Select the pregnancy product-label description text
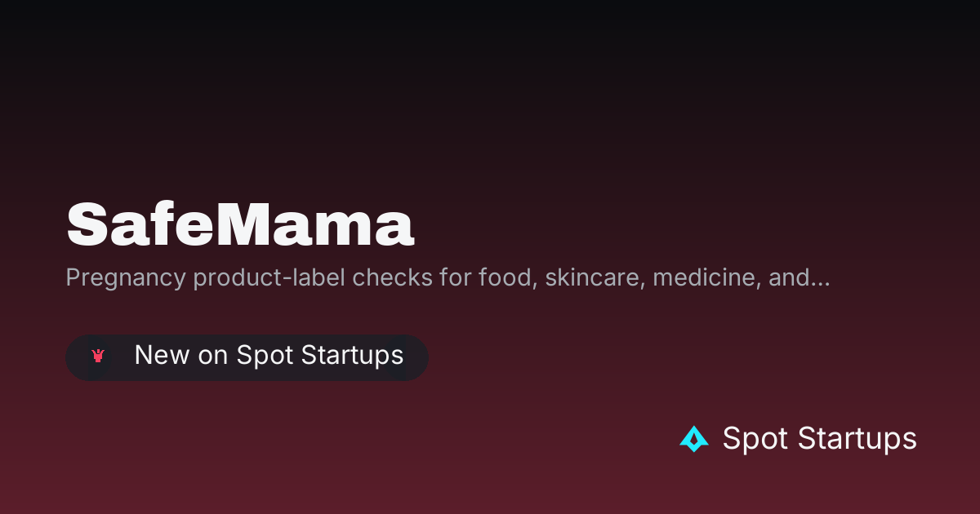 (448, 278)
